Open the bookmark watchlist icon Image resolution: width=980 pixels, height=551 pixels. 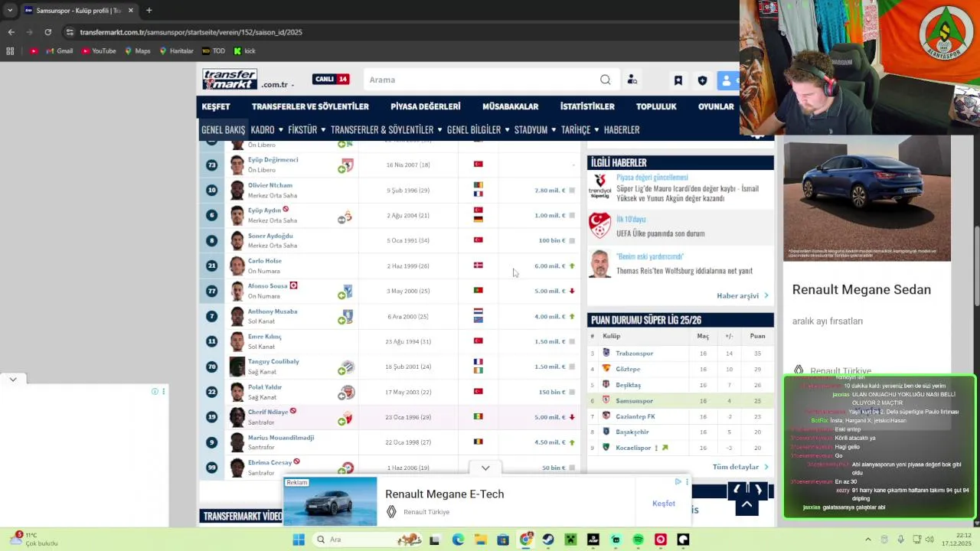(x=678, y=80)
